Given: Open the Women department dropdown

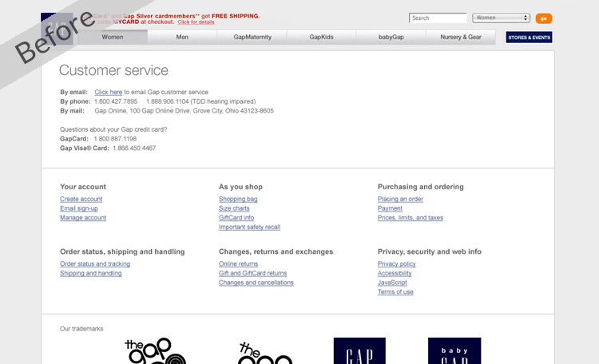Looking at the screenshot, I should click(502, 18).
